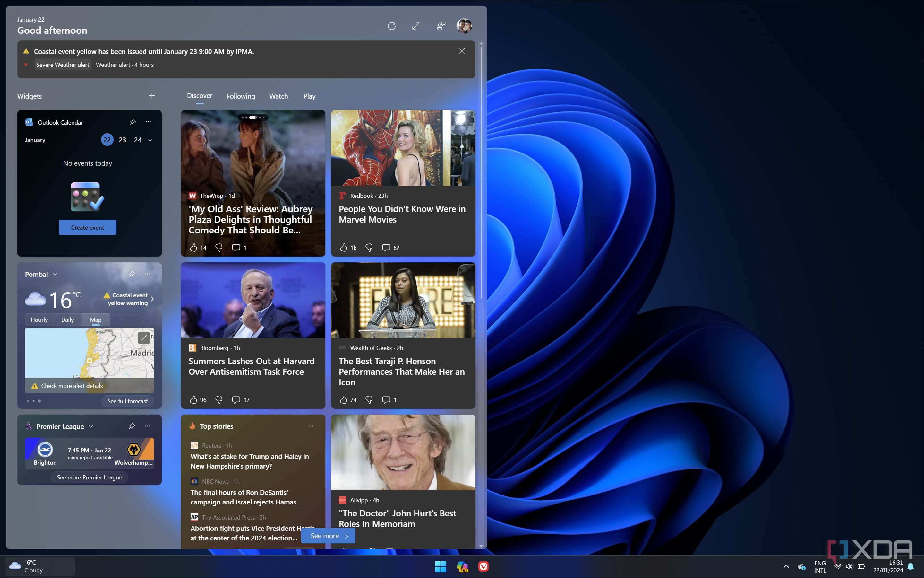Expand widgets board to full view

[x=416, y=26]
